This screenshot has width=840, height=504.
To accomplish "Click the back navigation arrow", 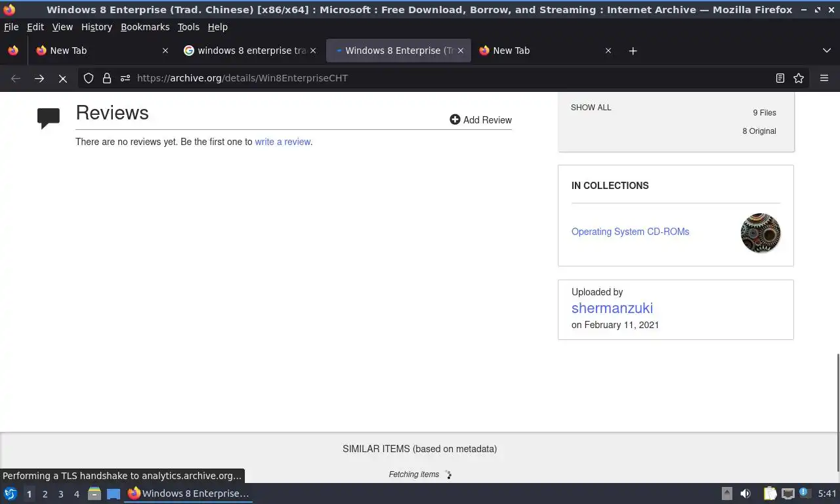I will (16, 78).
